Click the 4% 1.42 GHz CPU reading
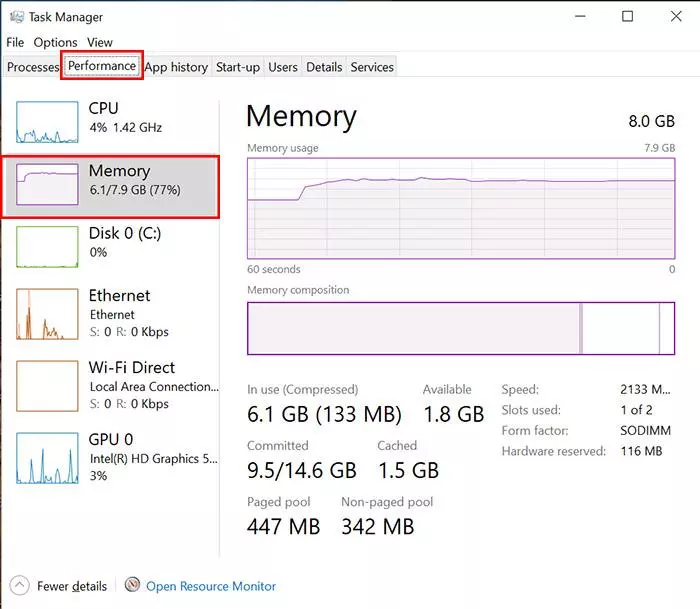This screenshot has width=700, height=609. 125,128
